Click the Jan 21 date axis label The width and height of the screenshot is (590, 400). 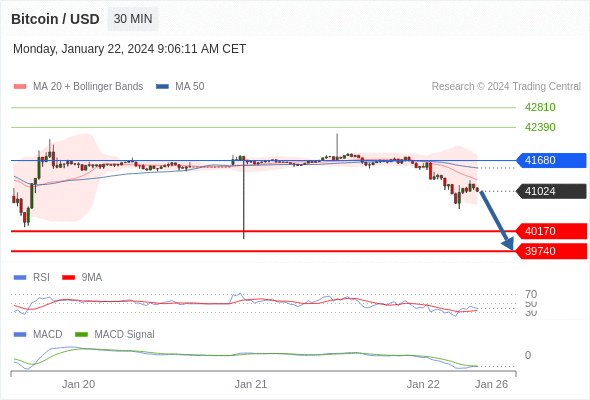251,385
